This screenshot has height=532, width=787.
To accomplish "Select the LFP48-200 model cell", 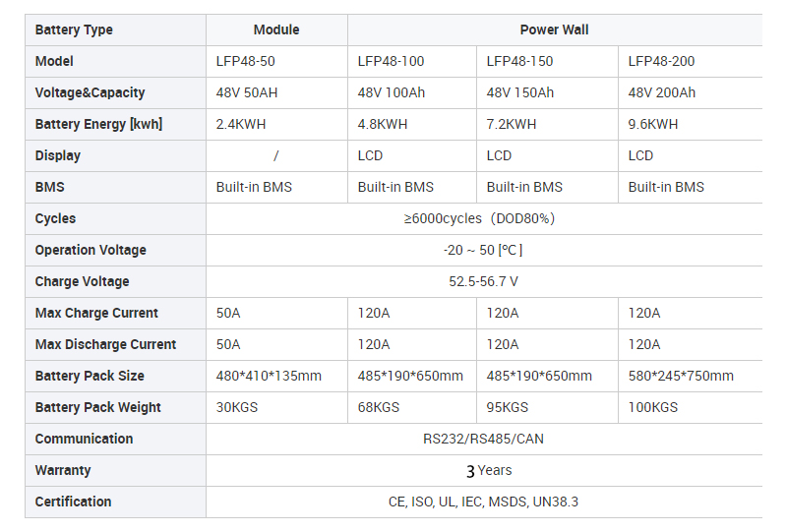I will (661, 61).
